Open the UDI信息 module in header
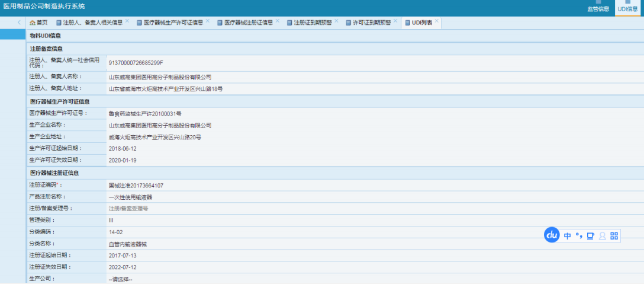Viewport: 644px width, 284px height. [x=628, y=8]
